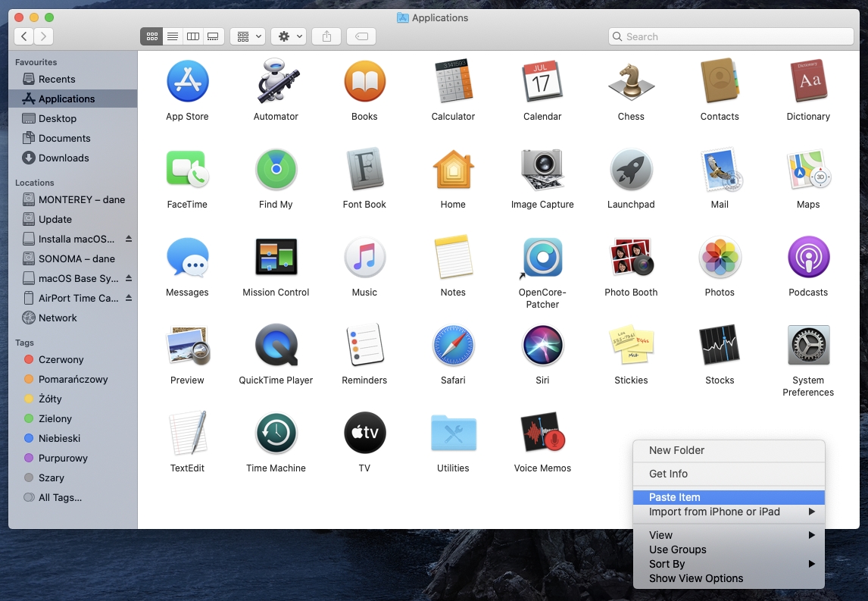This screenshot has height=601, width=868.
Task: Eject the macOS Base System volume
Action: click(129, 278)
